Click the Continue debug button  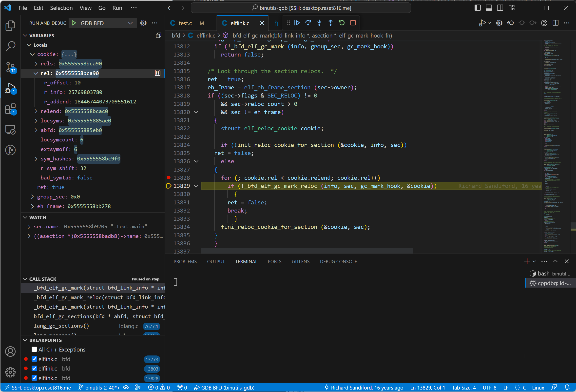pos(297,23)
